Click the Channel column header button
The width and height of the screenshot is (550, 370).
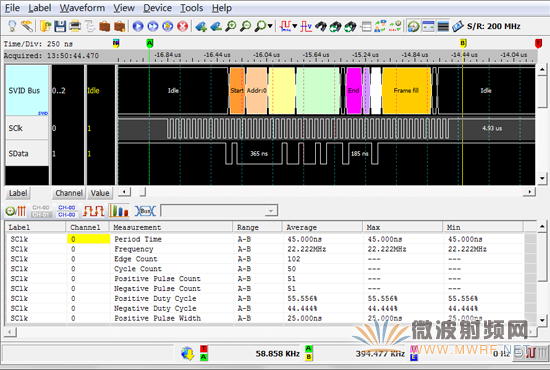coord(69,193)
